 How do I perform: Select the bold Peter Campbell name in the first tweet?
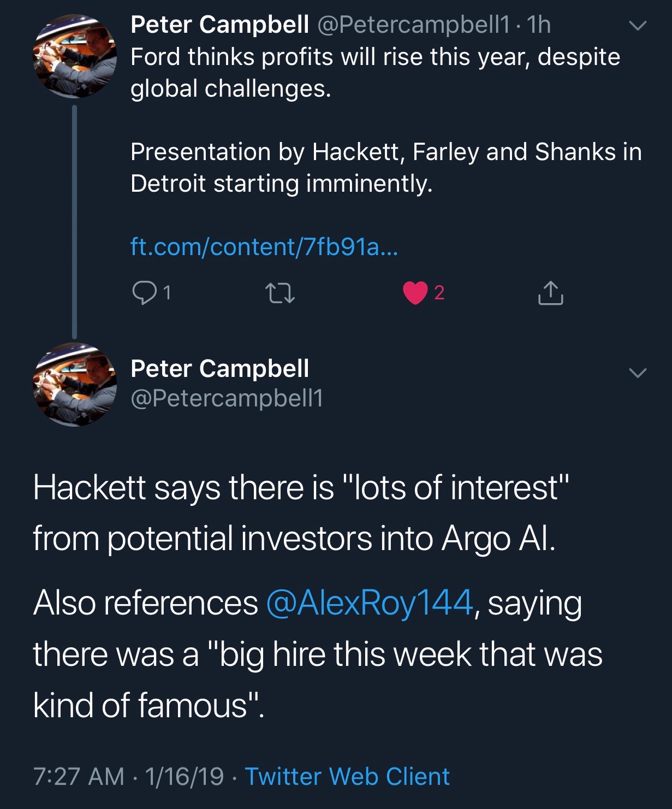[219, 25]
